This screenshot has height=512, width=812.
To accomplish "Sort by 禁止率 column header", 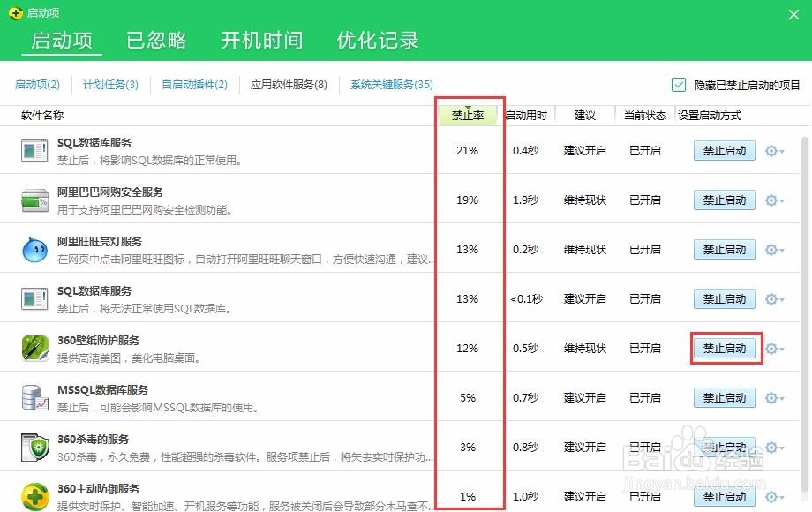I will 468,116.
